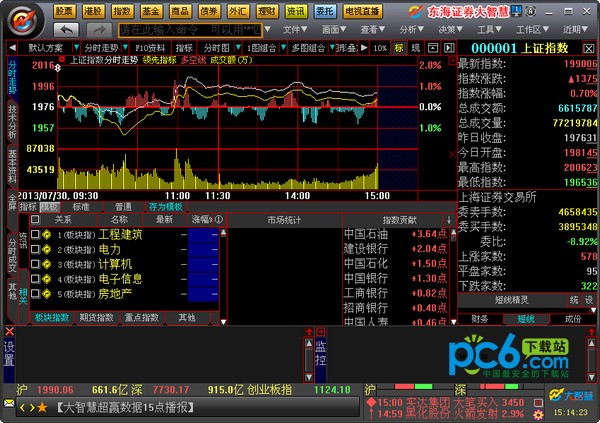
Task: Click the 股票 button
Action: click(64, 11)
